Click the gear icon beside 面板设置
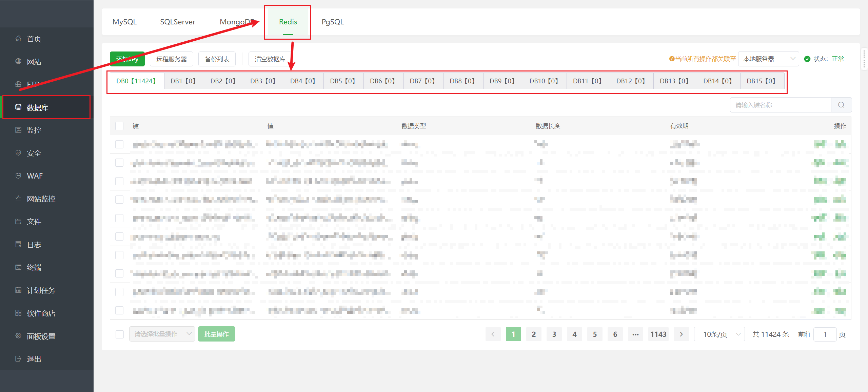868x392 pixels. coord(18,336)
